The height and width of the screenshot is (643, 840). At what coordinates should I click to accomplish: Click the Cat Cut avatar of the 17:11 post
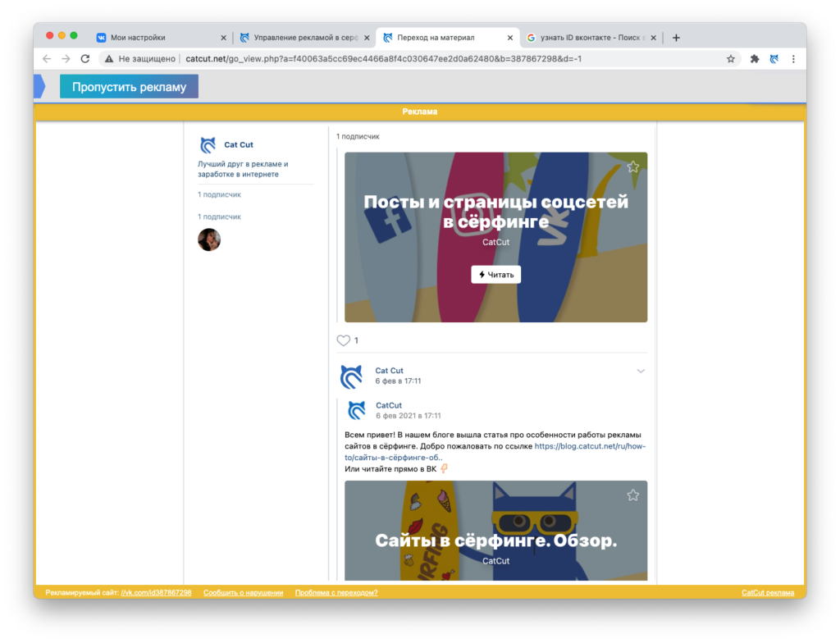[x=351, y=376]
